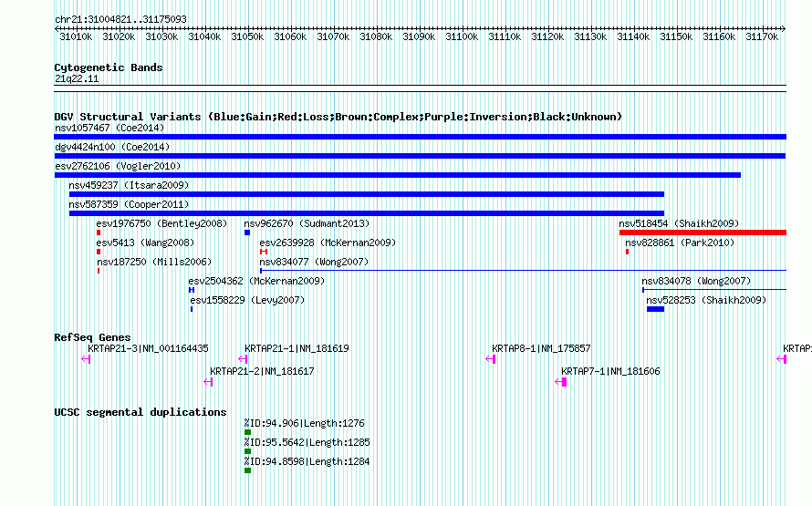Click the esv5413 (Wang2008) red marker
This screenshot has height=506, width=812.
99,252
